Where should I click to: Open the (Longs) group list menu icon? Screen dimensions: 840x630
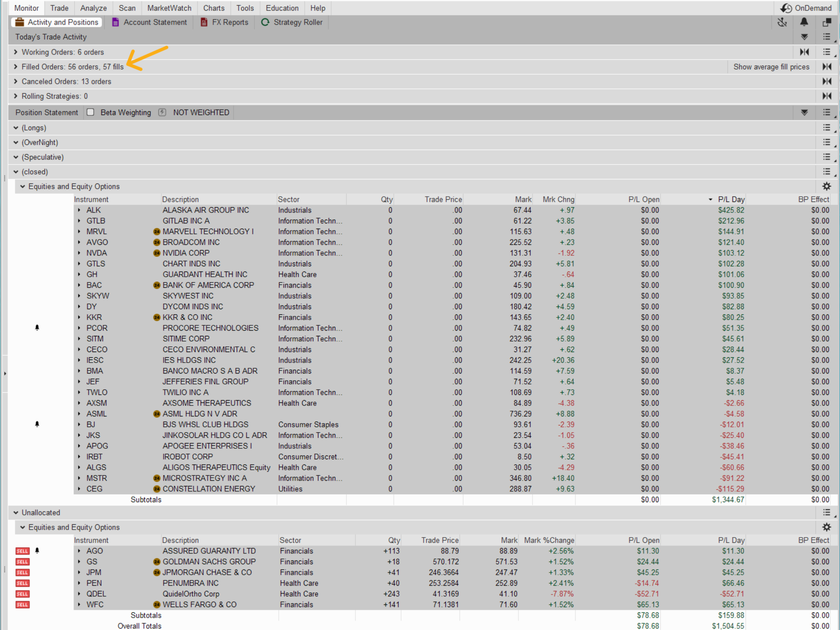point(827,128)
